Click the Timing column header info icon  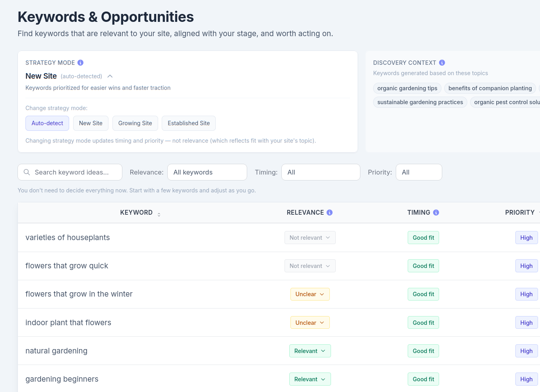tap(436, 212)
